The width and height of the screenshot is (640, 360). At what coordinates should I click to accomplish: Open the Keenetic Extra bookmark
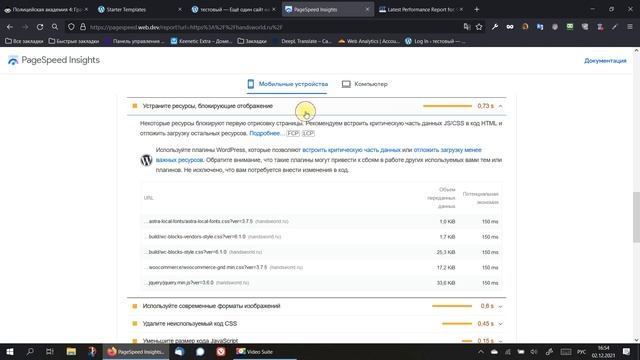click(201, 41)
